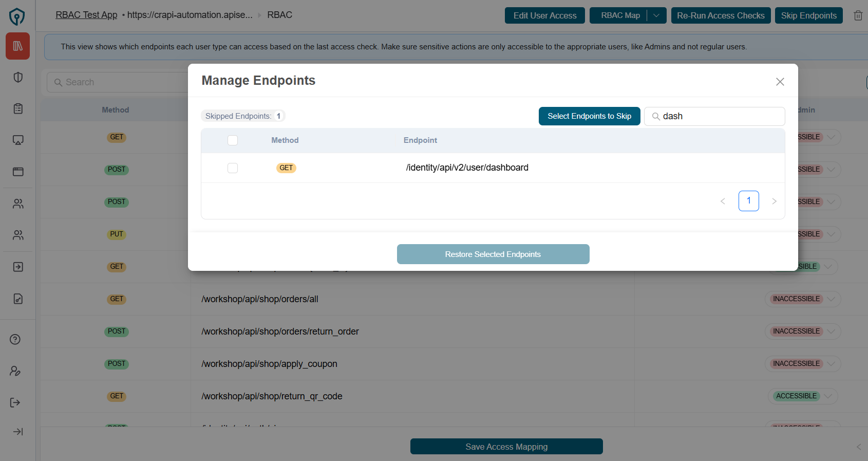Click Re-Run Access Checks button
The image size is (868, 461).
[x=720, y=15]
